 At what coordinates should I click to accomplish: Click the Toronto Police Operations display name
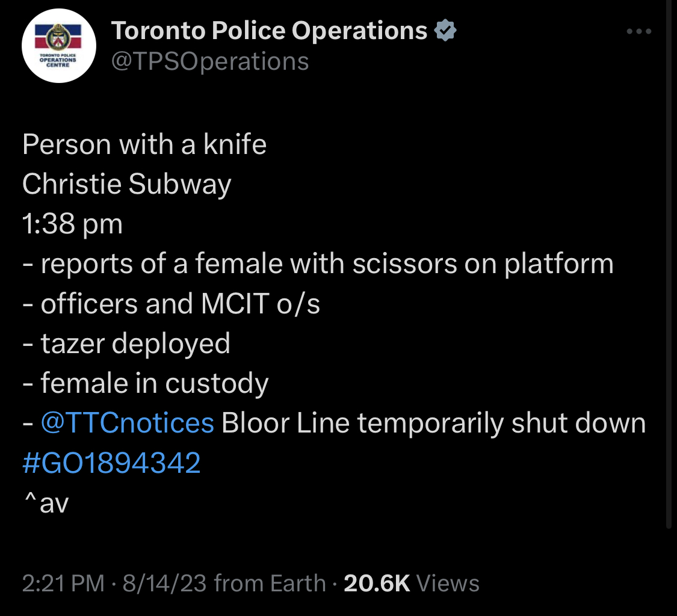click(x=270, y=31)
